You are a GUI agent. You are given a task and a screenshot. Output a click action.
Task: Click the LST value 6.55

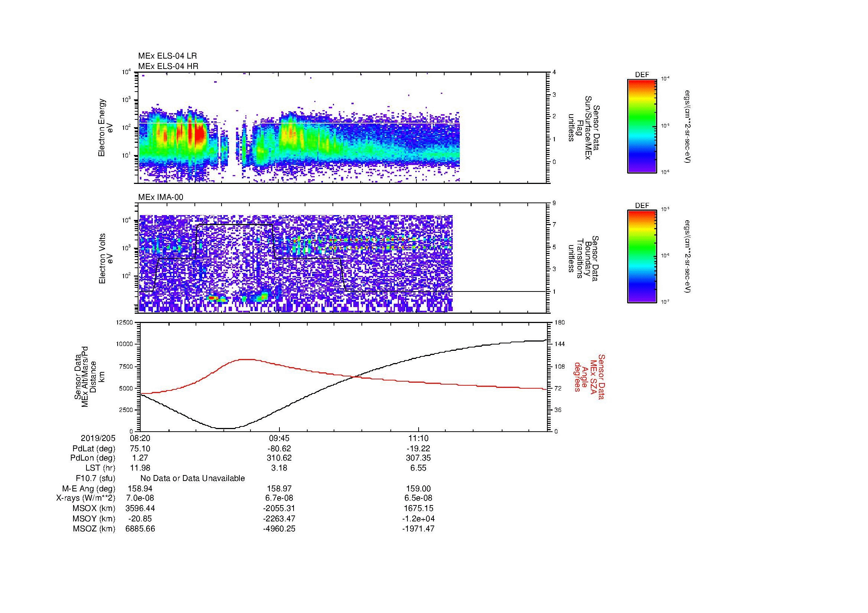(x=418, y=468)
